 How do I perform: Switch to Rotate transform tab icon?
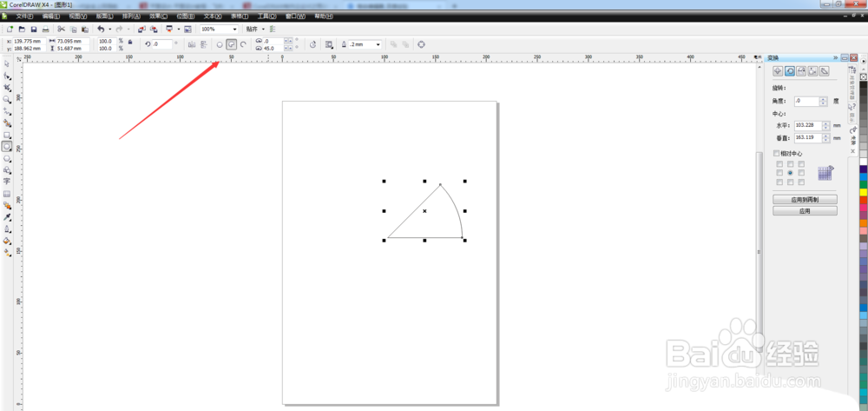click(x=790, y=71)
